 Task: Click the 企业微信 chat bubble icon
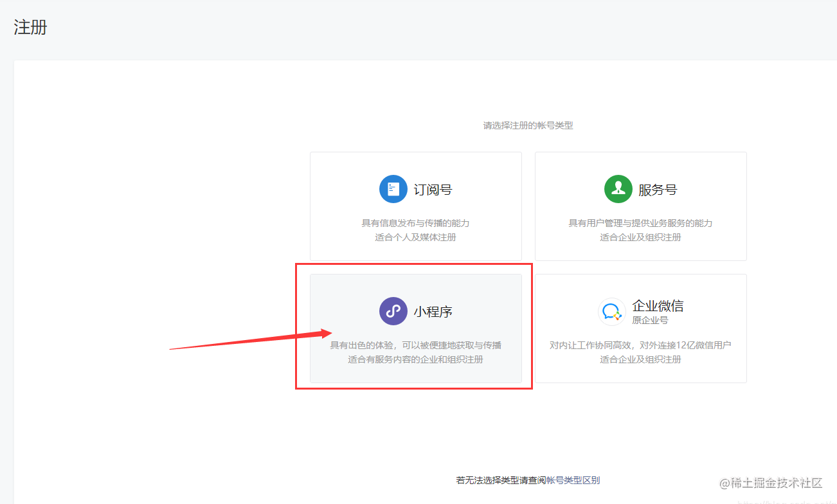point(612,312)
